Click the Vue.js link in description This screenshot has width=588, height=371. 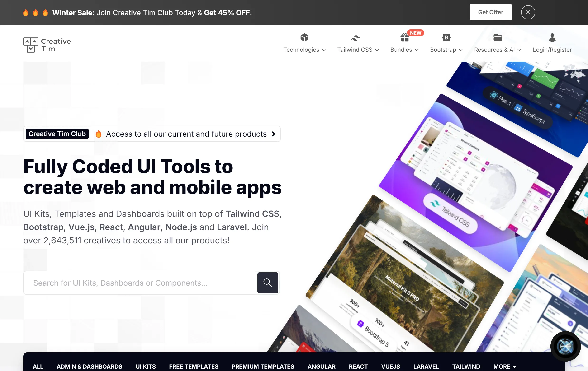coord(81,227)
